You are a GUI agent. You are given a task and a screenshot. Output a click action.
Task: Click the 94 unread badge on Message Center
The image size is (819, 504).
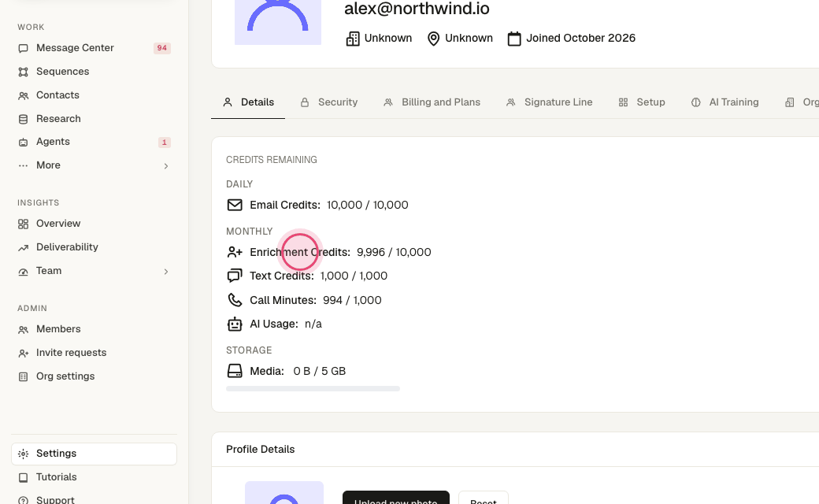pyautogui.click(x=162, y=48)
